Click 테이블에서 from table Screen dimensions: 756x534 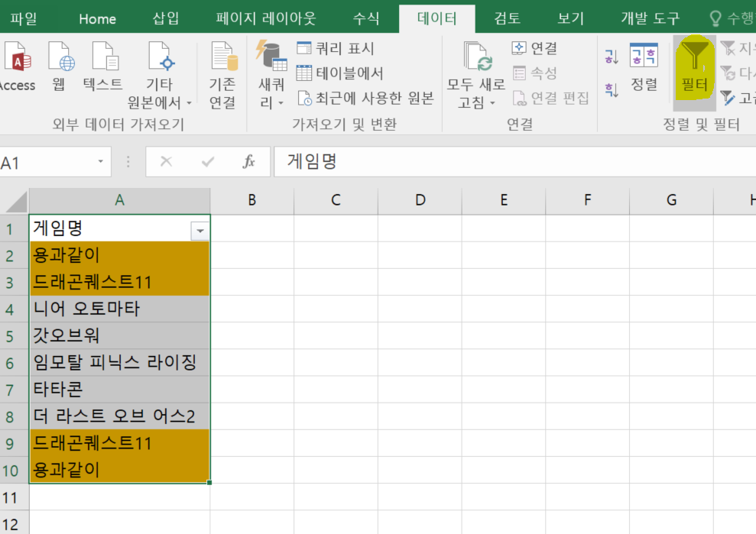(x=340, y=73)
